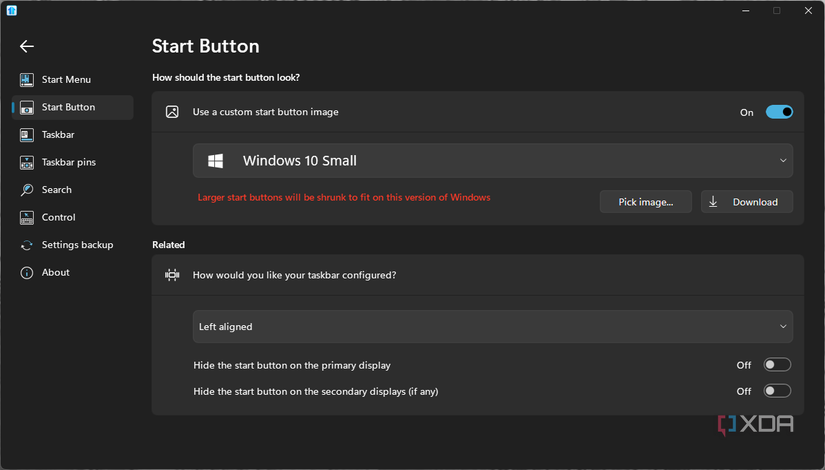Click 'Hide the start button on the secondary displays'
The height and width of the screenshot is (470, 825).
coord(316,392)
